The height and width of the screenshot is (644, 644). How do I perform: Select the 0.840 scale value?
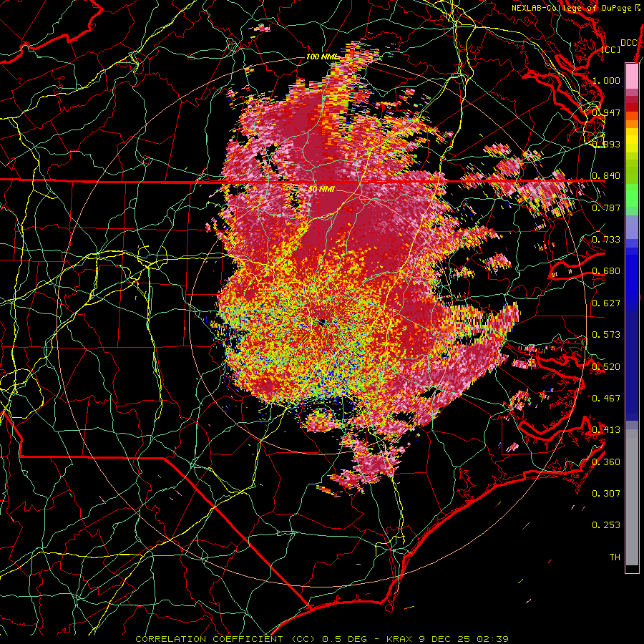pos(606,176)
